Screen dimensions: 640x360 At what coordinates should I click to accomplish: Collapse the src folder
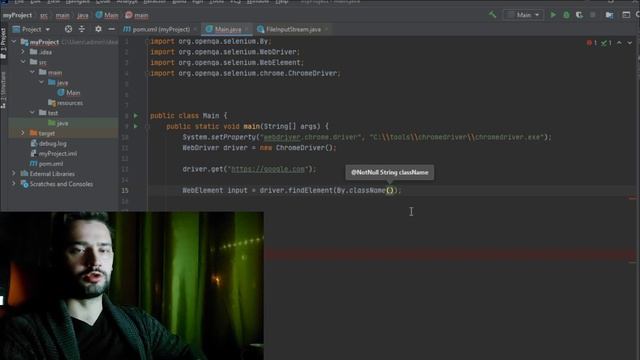click(23, 62)
